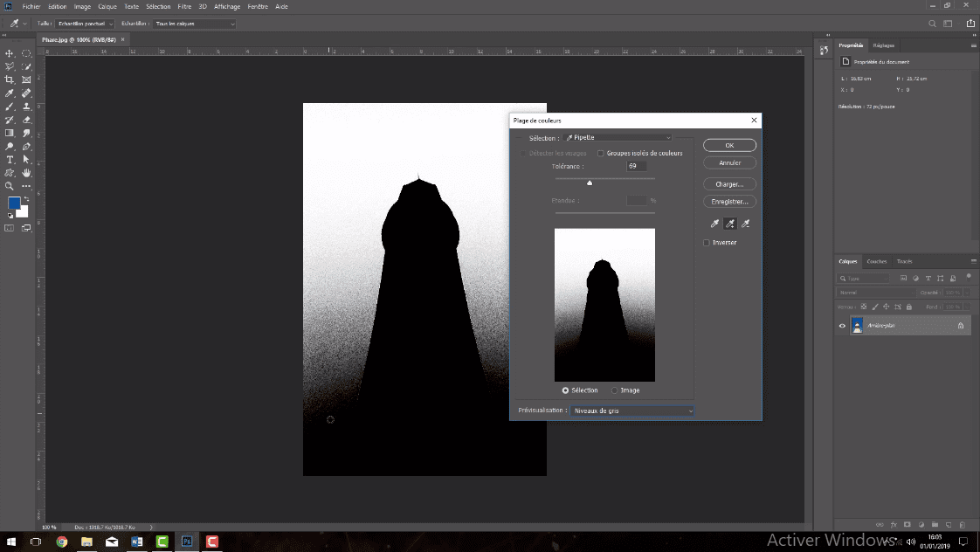Switch to the Couches tab
This screenshot has height=552, width=980.
tap(876, 261)
